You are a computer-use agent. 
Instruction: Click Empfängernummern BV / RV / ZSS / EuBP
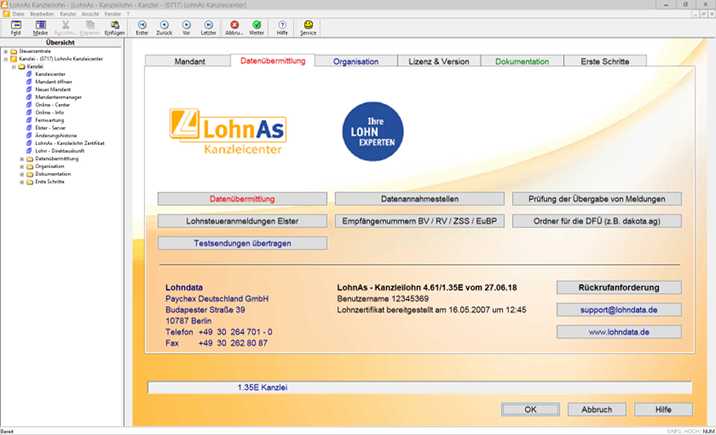click(420, 221)
